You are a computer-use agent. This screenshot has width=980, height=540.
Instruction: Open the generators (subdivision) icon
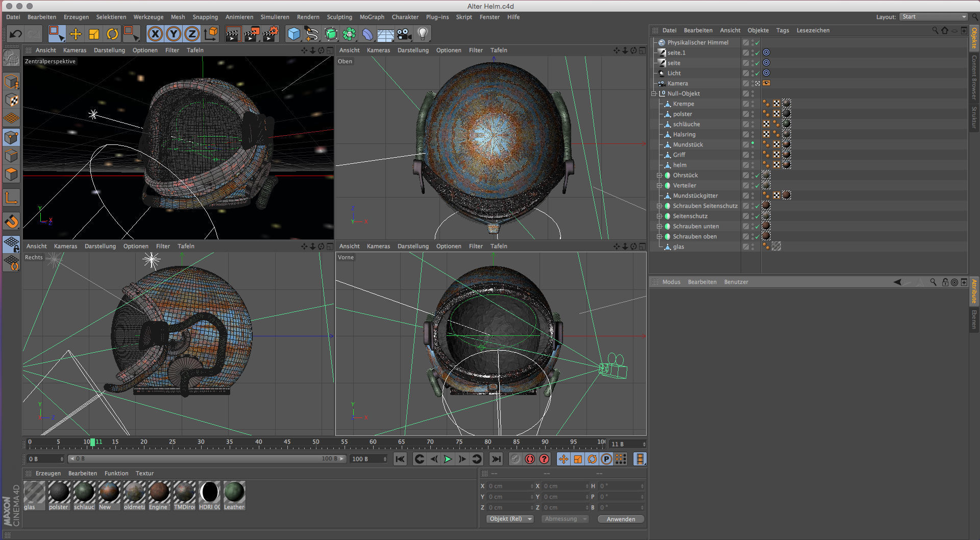click(331, 34)
